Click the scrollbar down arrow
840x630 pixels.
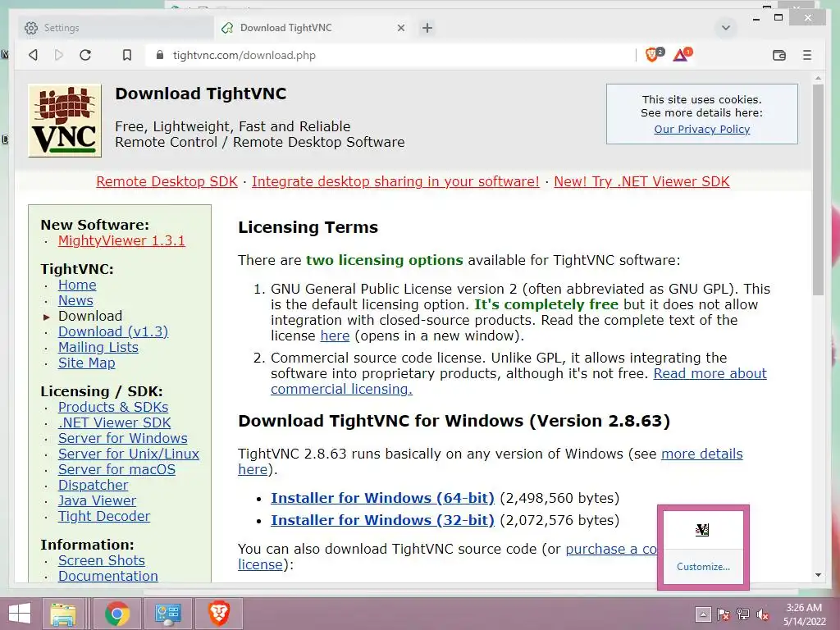818,575
